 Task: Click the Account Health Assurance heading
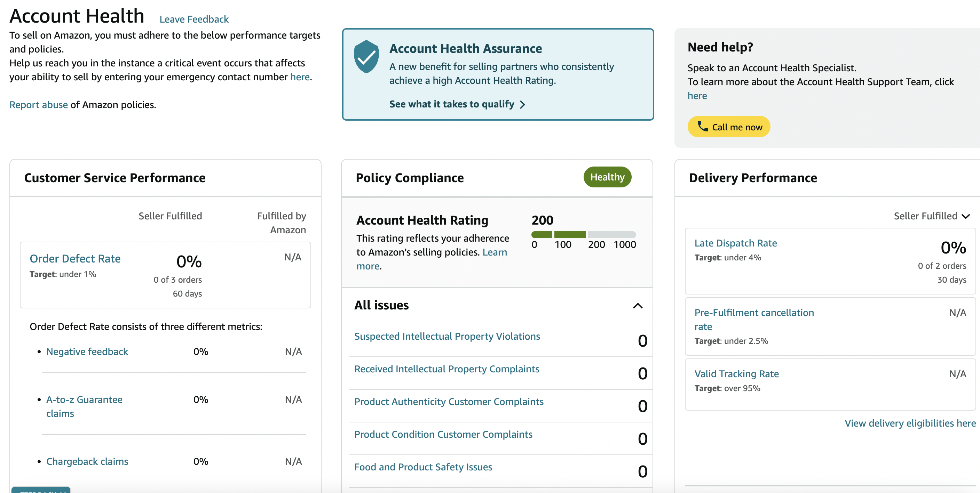coord(465,49)
